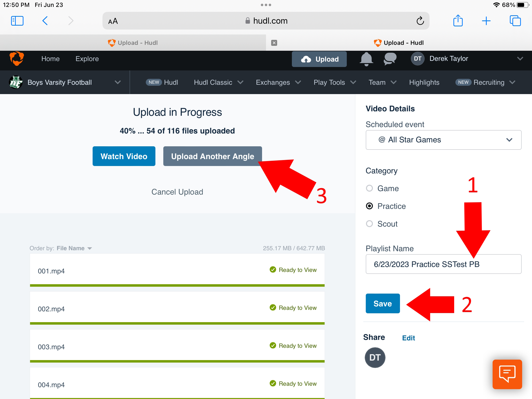
Task: Click the 003.mp4 Ready to View checkmark
Action: (273, 346)
